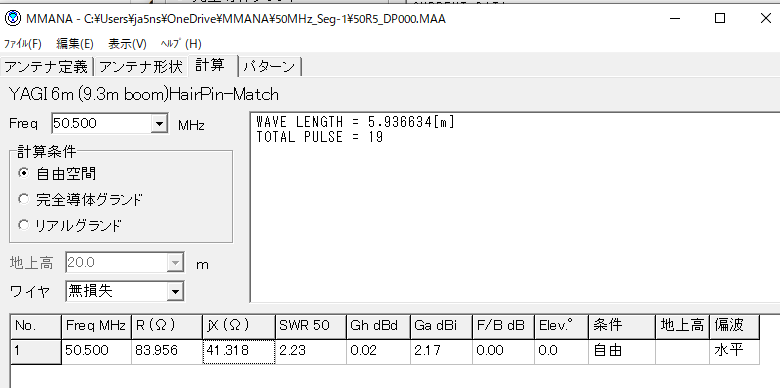
Task: Select the 計算 tab
Action: tap(213, 65)
